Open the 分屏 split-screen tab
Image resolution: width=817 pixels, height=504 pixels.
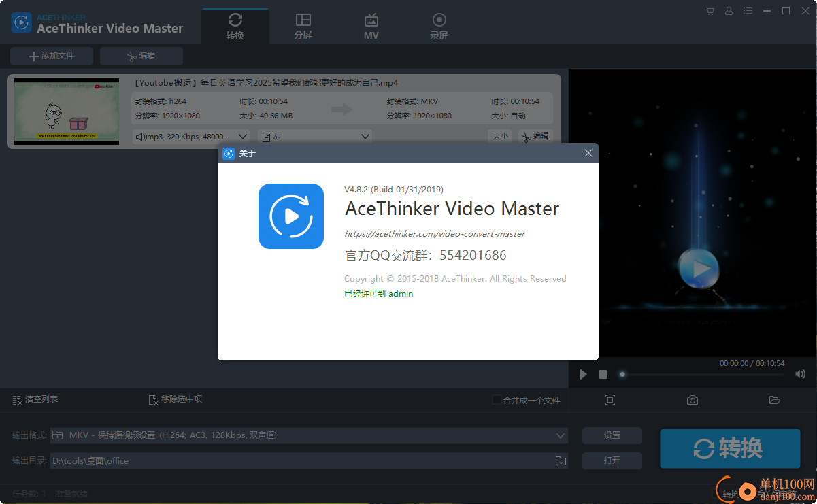(x=303, y=27)
